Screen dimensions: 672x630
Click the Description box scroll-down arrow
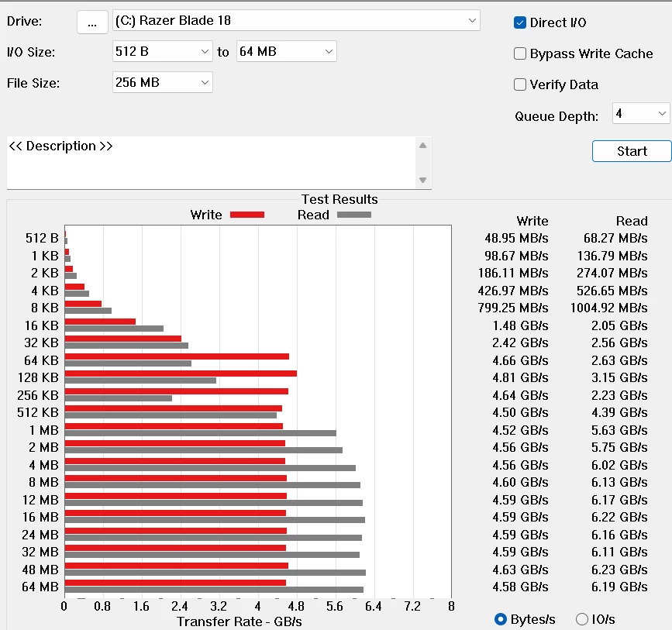(x=422, y=180)
